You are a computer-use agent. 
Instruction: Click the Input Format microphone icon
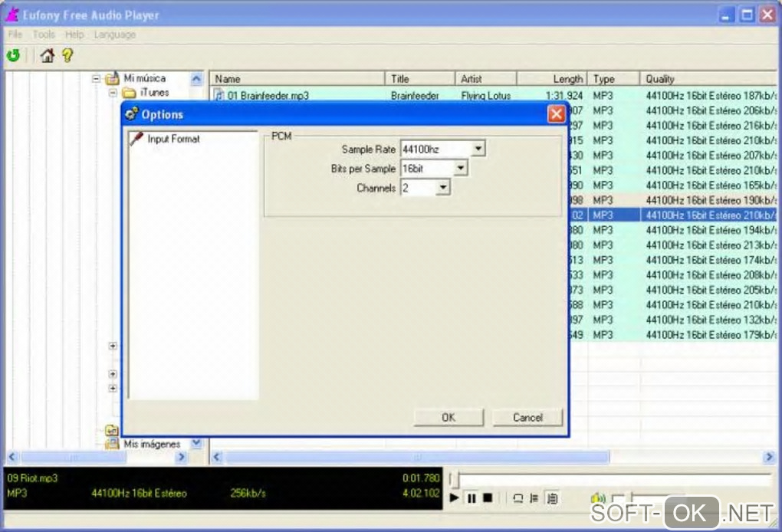point(136,139)
